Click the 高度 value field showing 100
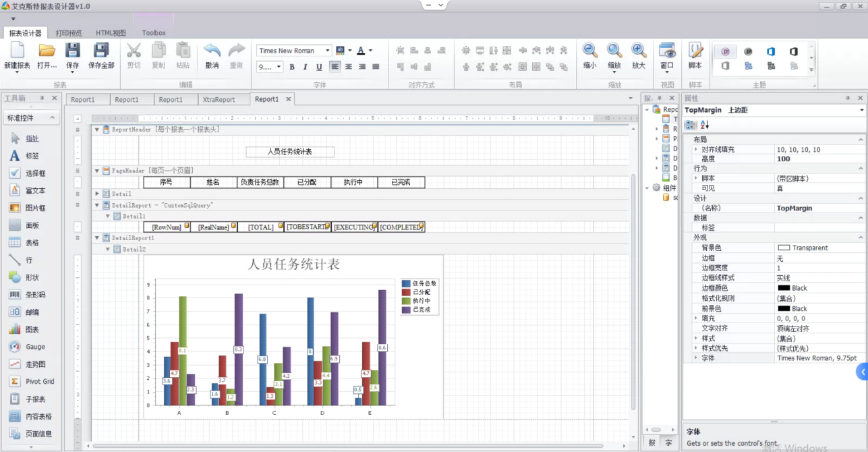The image size is (868, 452). [817, 159]
